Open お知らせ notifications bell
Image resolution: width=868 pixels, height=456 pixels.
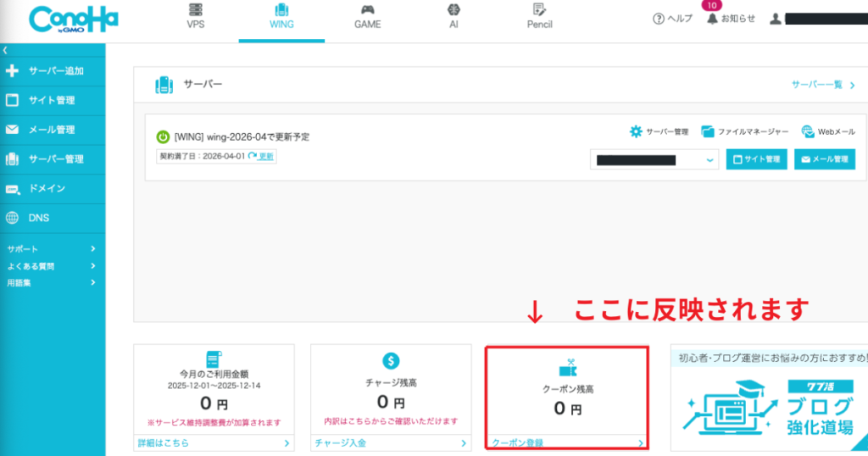coord(731,19)
